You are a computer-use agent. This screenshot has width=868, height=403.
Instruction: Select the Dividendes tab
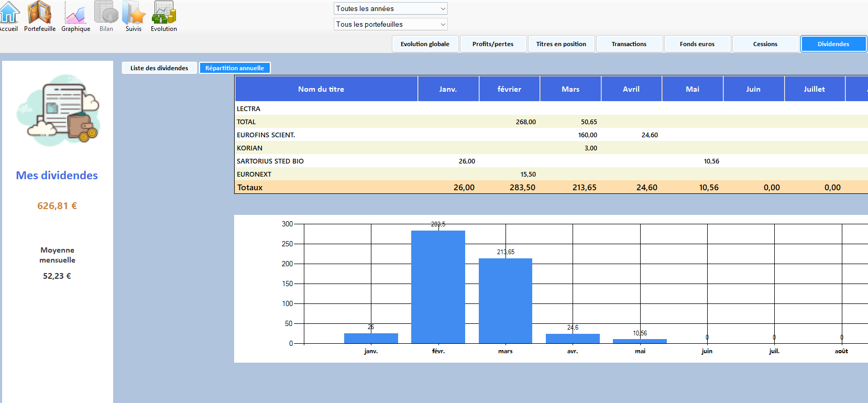(x=833, y=44)
